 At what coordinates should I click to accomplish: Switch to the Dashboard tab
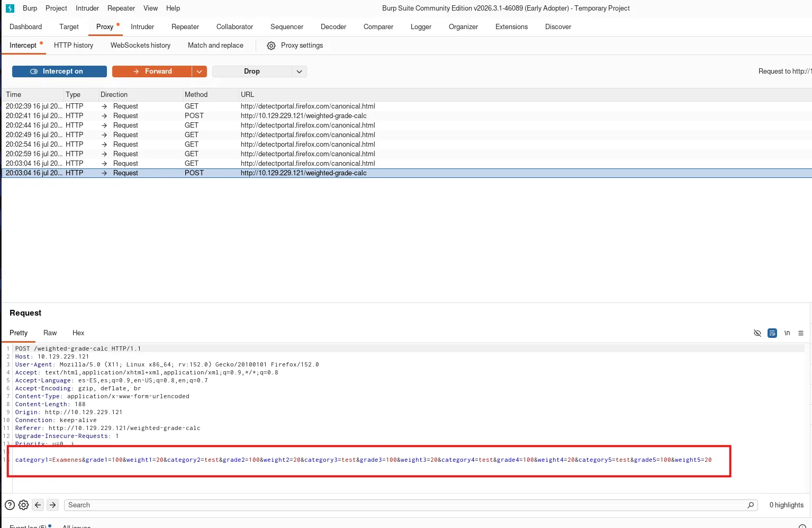(25, 27)
